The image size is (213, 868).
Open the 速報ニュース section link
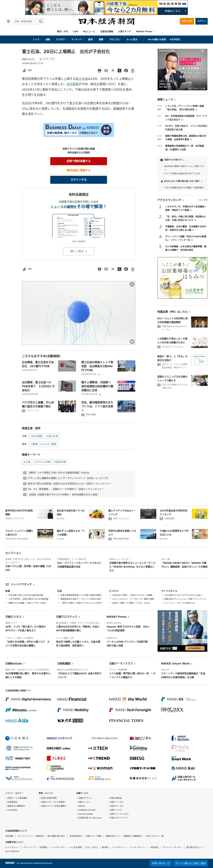coord(166,99)
